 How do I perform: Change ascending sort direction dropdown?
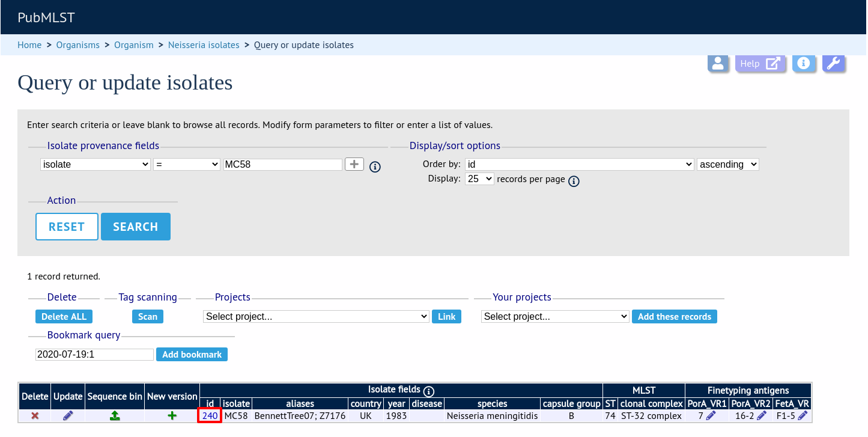pos(728,164)
